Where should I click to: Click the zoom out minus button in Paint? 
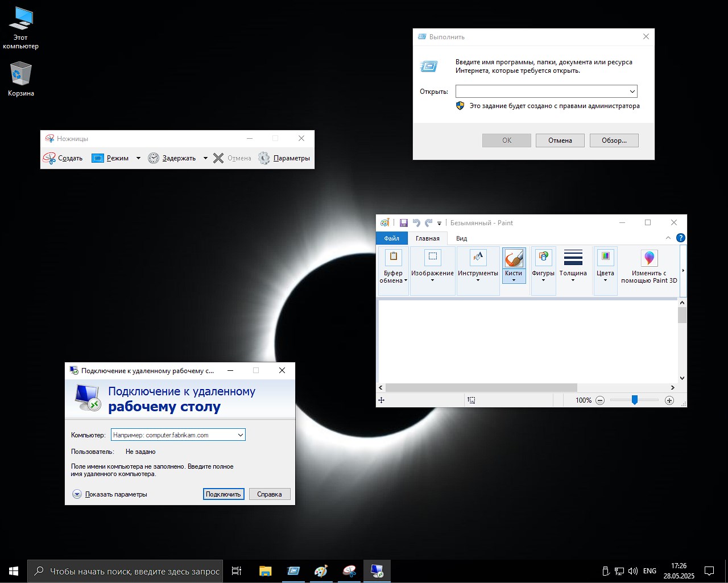click(x=600, y=400)
